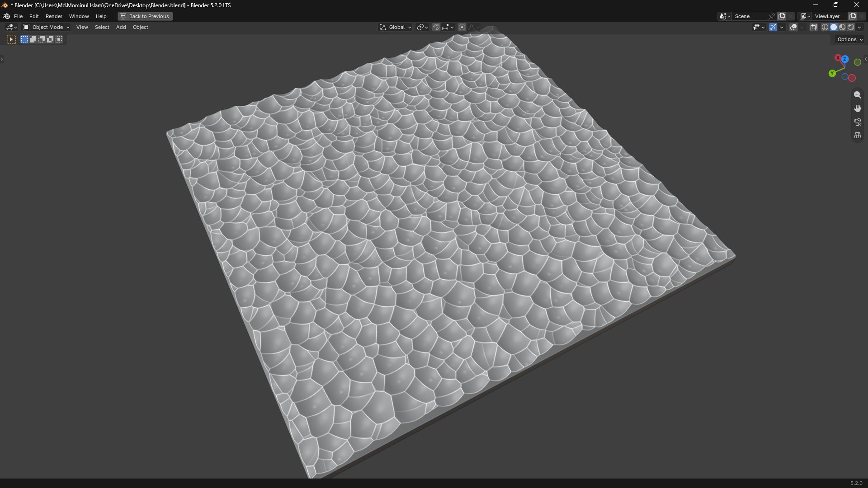Open the viewport shading options arrow

(x=860, y=27)
